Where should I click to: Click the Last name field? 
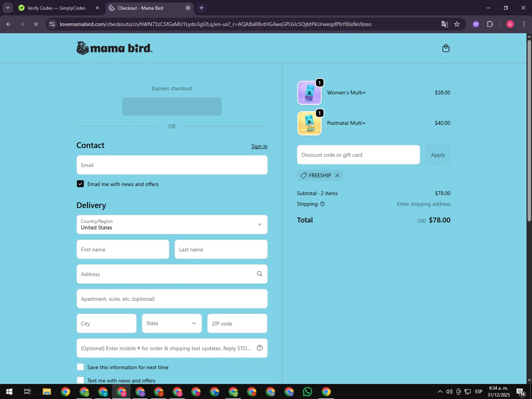[x=221, y=249]
